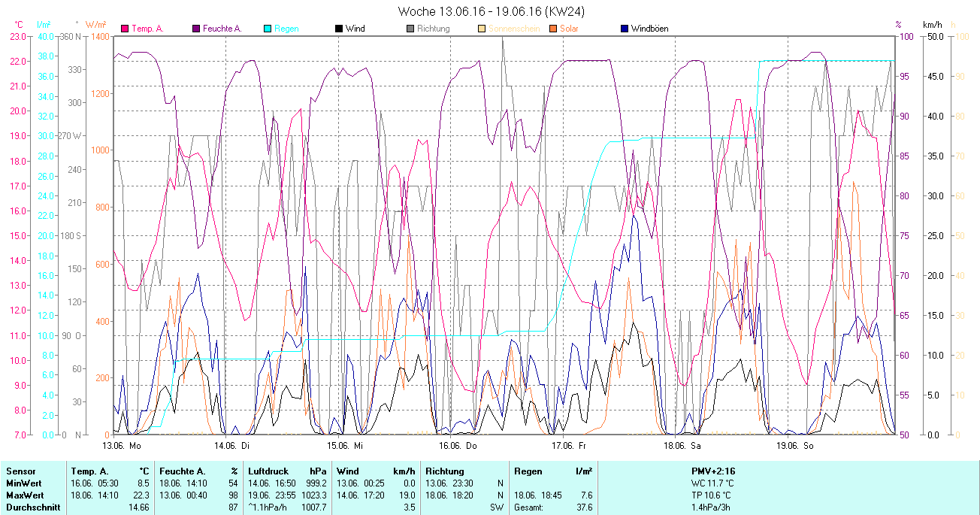Screen dimensions: 980x515
Task: Select the 'Temp. A.' legend label
Action: pos(147,29)
